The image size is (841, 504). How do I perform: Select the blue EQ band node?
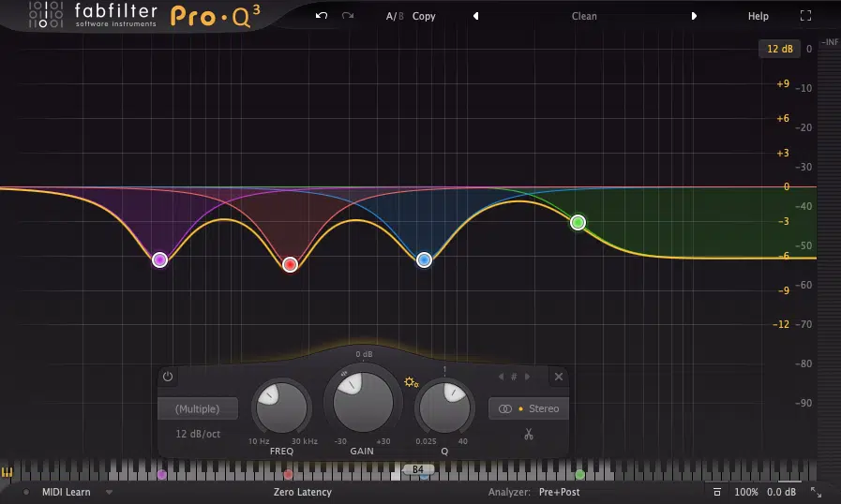click(425, 260)
